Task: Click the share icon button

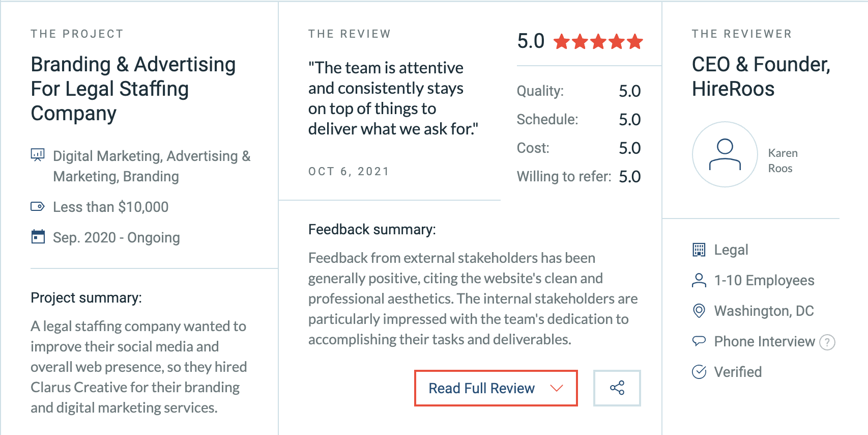Action: [x=617, y=388]
